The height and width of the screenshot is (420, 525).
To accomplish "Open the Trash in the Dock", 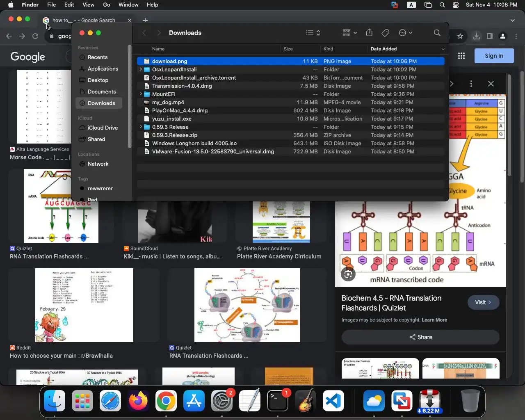I will click(470, 401).
